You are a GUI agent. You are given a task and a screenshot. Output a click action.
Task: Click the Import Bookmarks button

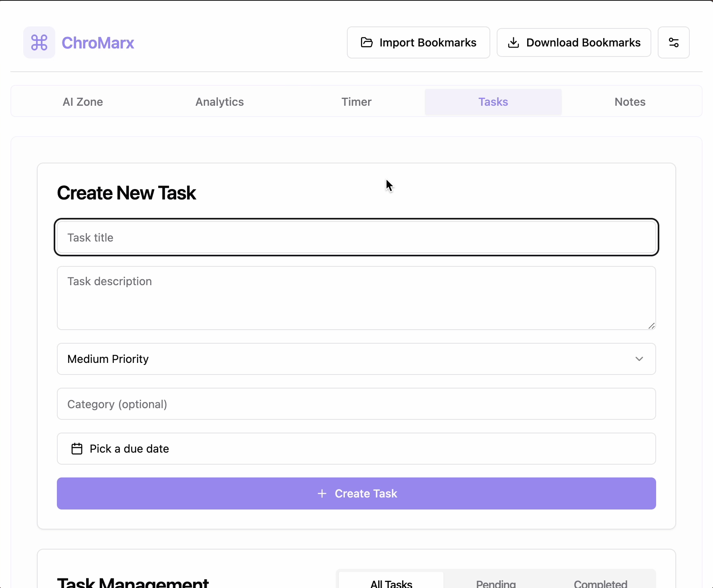pos(419,42)
